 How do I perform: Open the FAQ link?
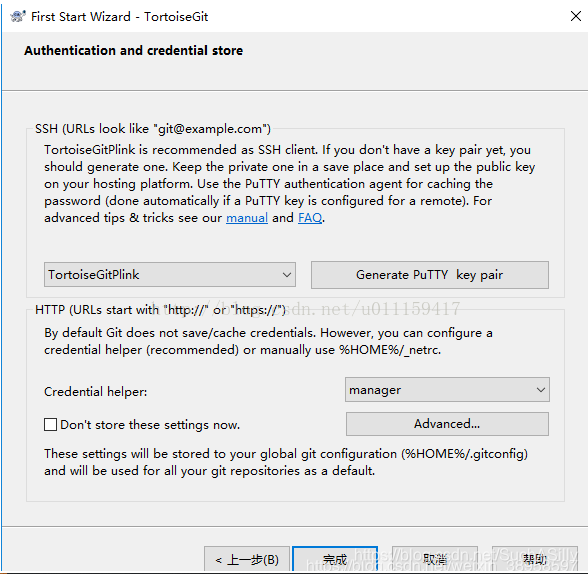[x=310, y=218]
